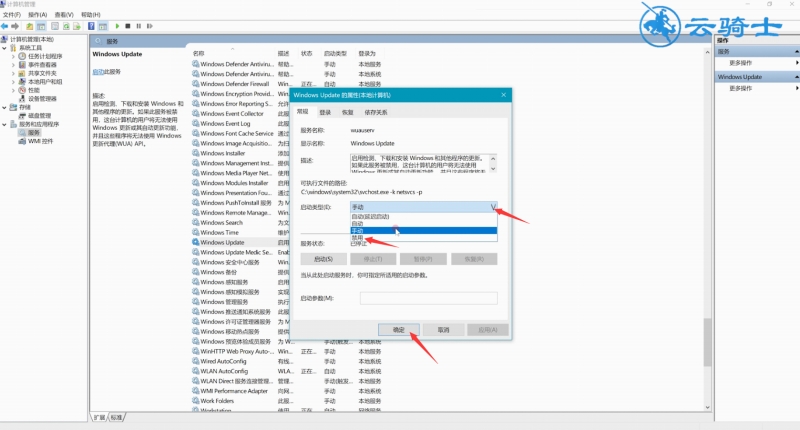
Task: Click the 启动 link for this service
Action: tap(98, 72)
